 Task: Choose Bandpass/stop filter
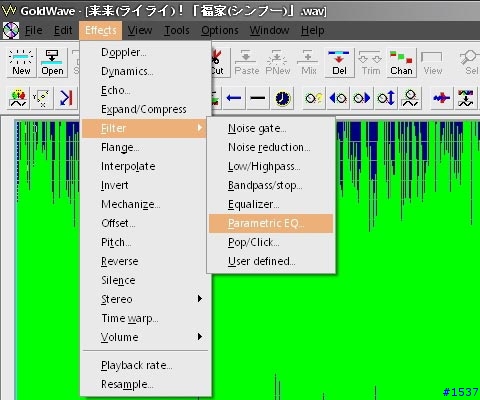point(271,185)
